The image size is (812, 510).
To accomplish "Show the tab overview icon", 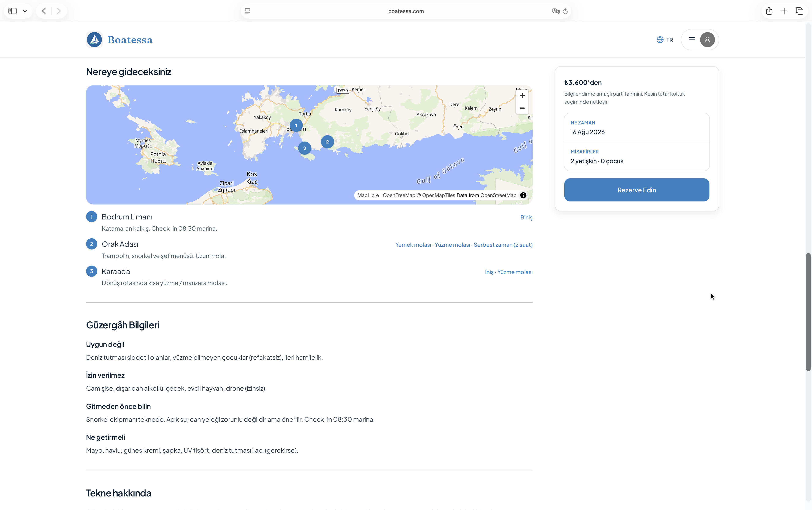I will pos(800,11).
